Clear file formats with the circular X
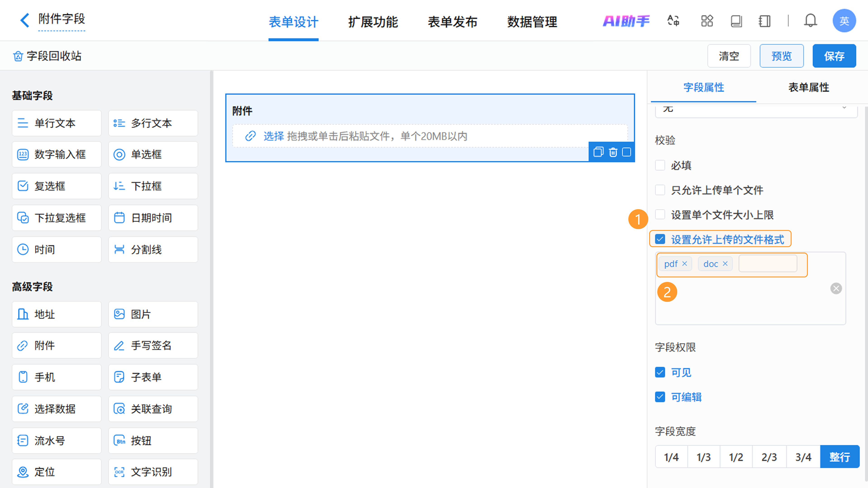This screenshot has height=488, width=868. [x=836, y=288]
